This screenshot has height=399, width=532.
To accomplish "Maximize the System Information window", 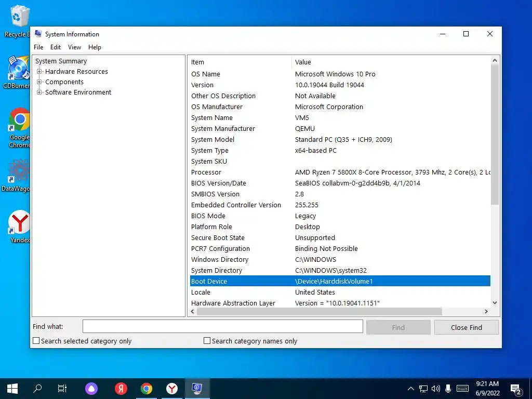I will pos(466,34).
